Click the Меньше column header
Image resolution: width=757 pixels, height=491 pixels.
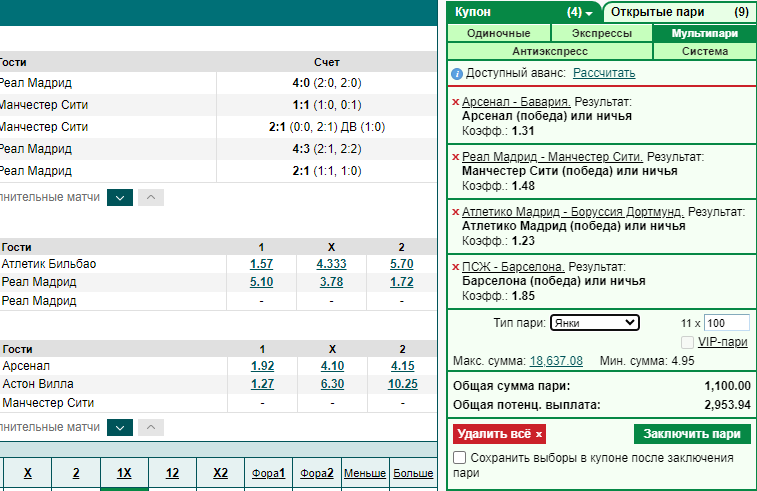(365, 473)
